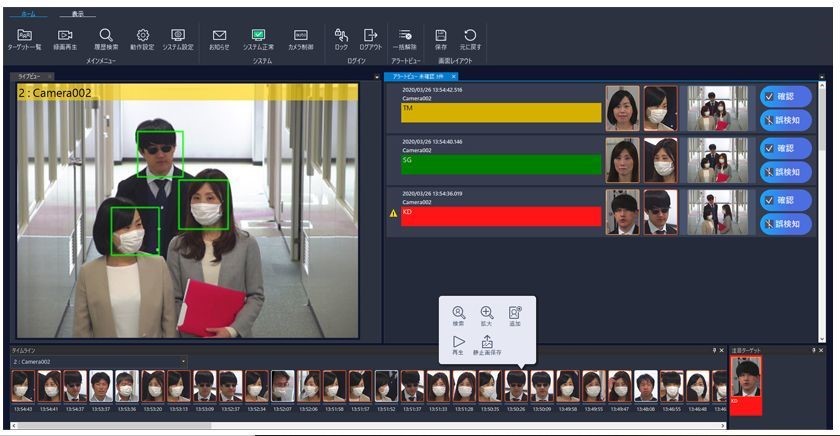
Task: Open ターゲット一覧 from the toolbar
Action: (25, 39)
